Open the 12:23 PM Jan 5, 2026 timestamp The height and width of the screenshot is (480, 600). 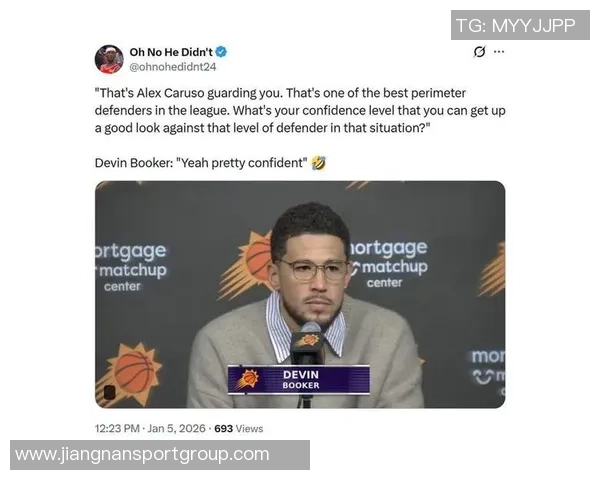tap(150, 428)
